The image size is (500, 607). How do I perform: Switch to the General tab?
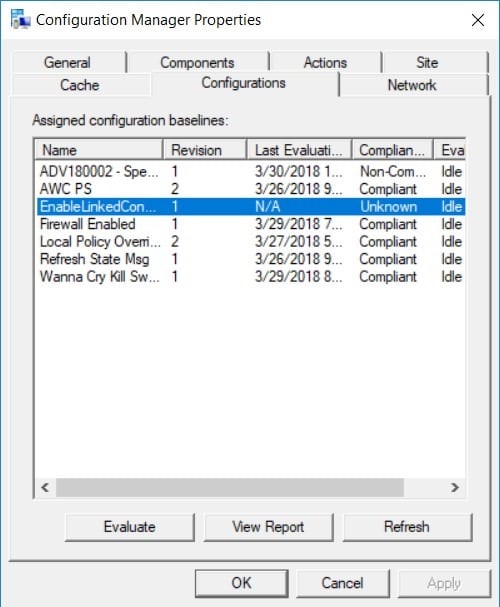click(x=68, y=62)
